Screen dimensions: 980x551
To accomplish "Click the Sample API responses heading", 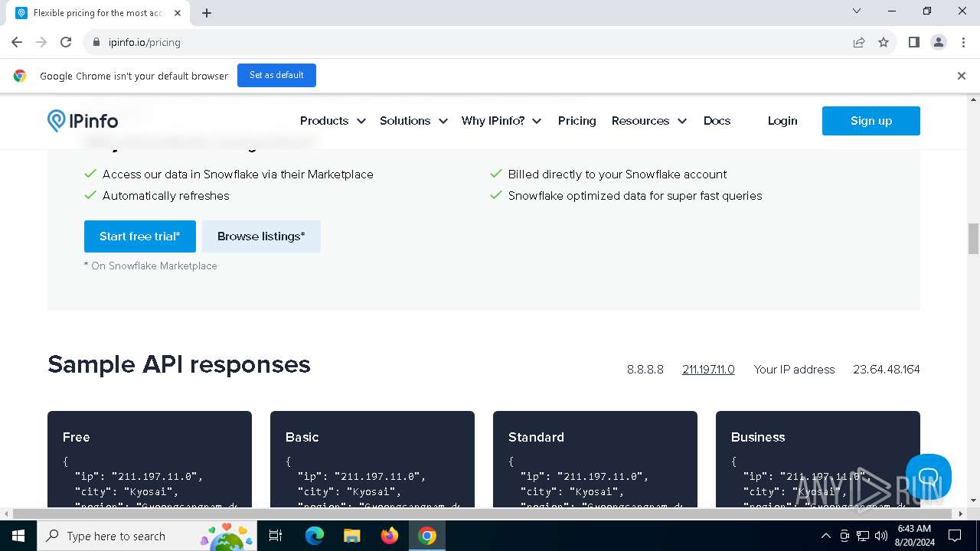I will click(179, 364).
